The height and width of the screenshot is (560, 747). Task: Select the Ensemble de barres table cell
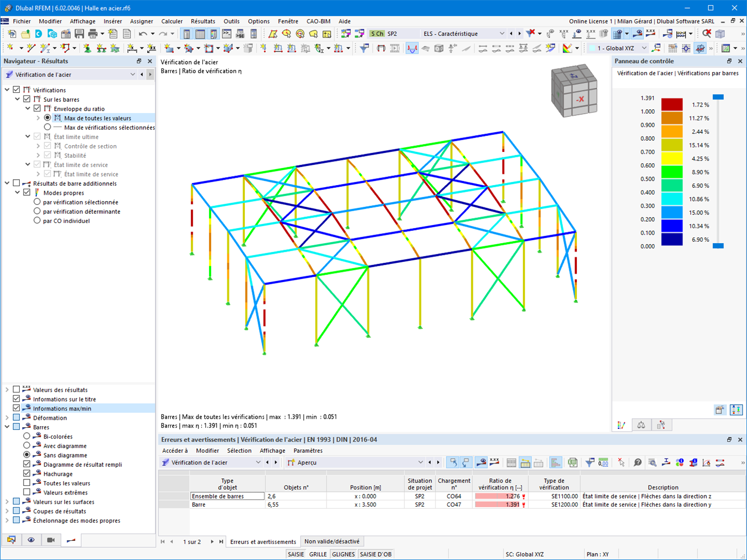tap(227, 496)
